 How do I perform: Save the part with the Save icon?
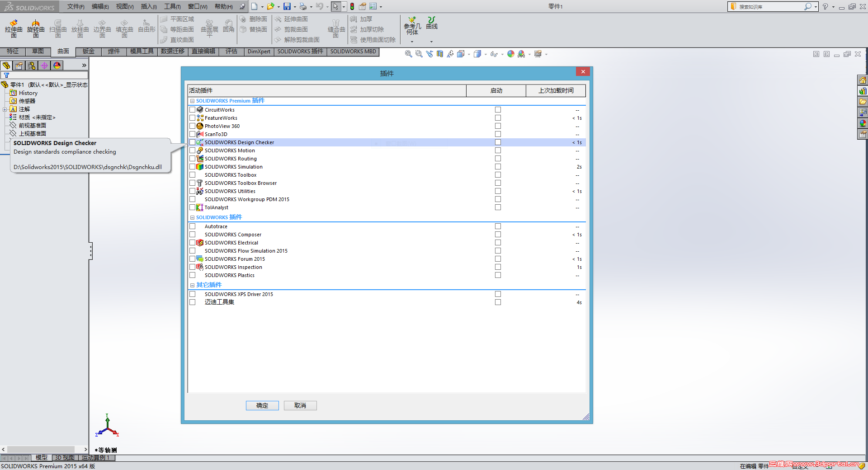click(287, 6)
